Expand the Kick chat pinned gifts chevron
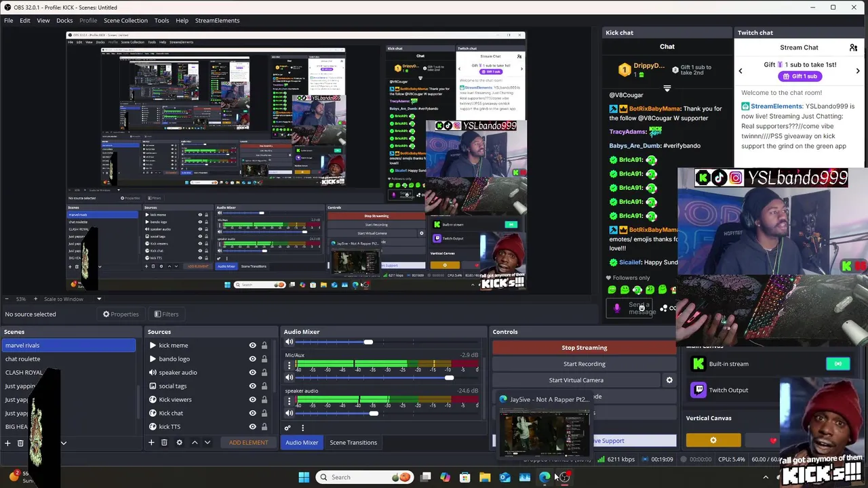The height and width of the screenshot is (488, 868). tap(667, 88)
